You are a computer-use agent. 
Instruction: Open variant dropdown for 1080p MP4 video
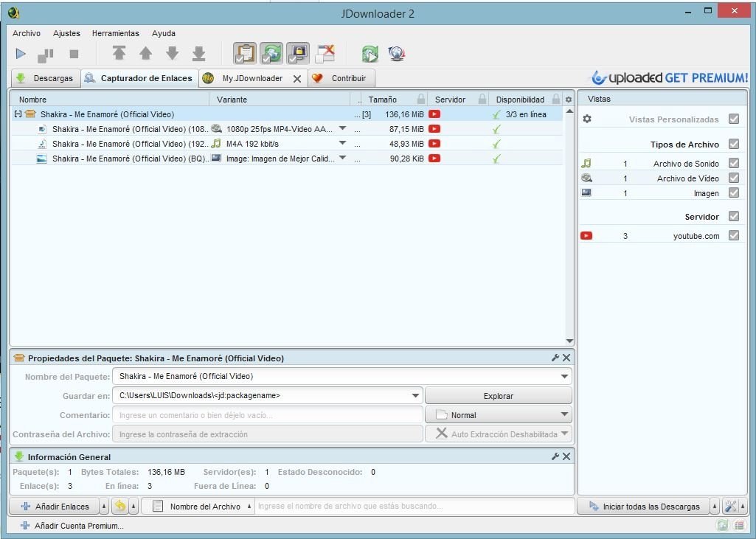coord(342,128)
